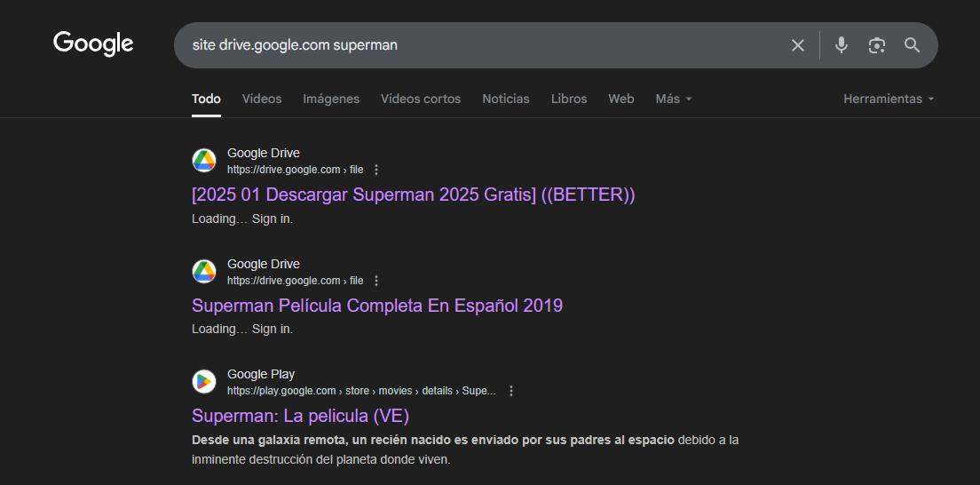Click the Google Drive favicon of the first result
Screen dimensions: 980x485
(x=204, y=161)
